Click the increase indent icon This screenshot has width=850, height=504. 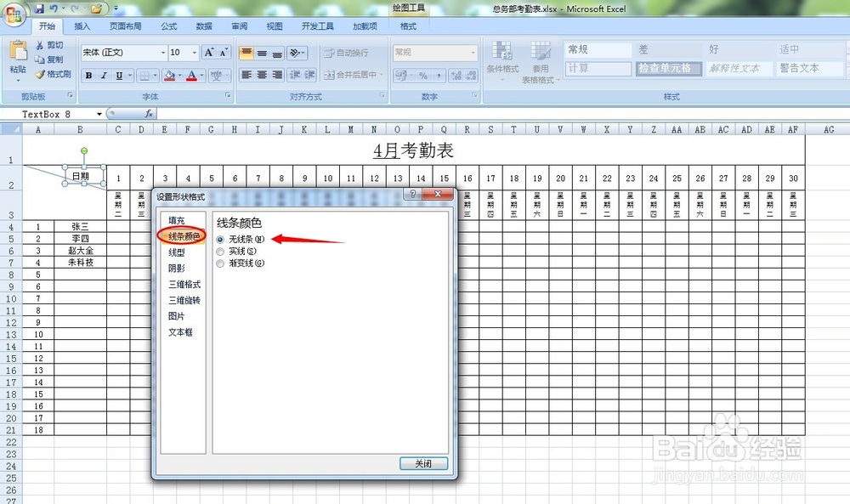pos(310,75)
